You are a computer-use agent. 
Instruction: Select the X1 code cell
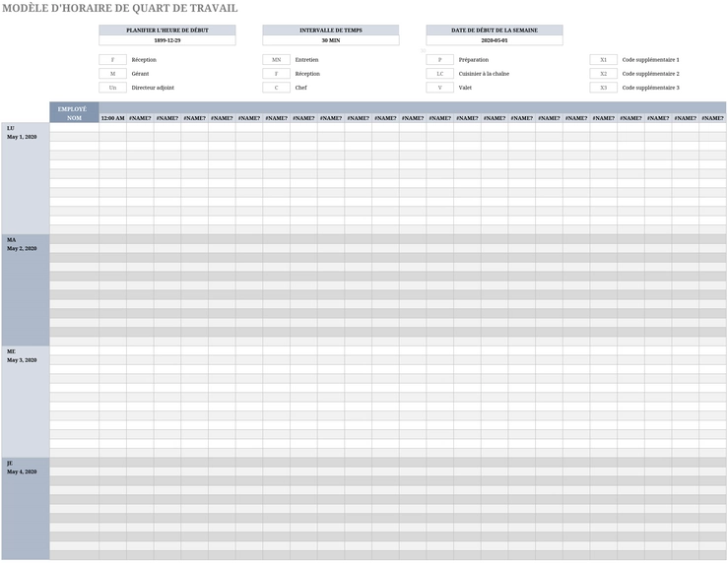pyautogui.click(x=604, y=60)
